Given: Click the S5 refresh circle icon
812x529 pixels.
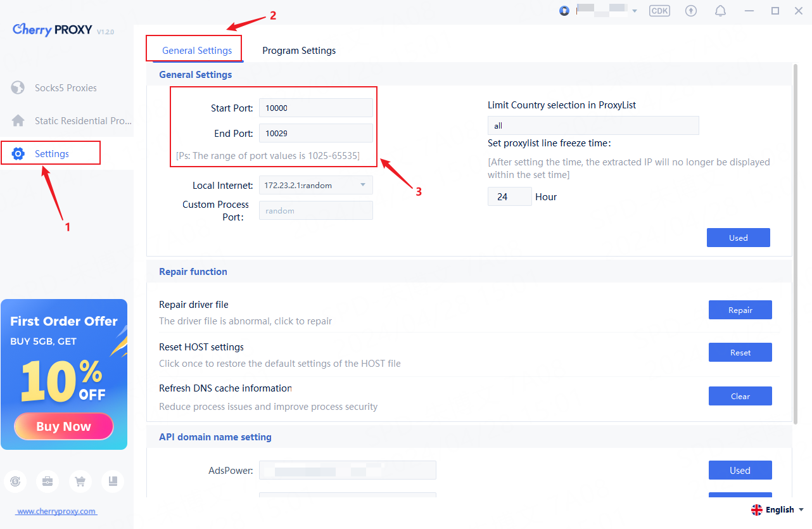Looking at the screenshot, I should point(15,481).
